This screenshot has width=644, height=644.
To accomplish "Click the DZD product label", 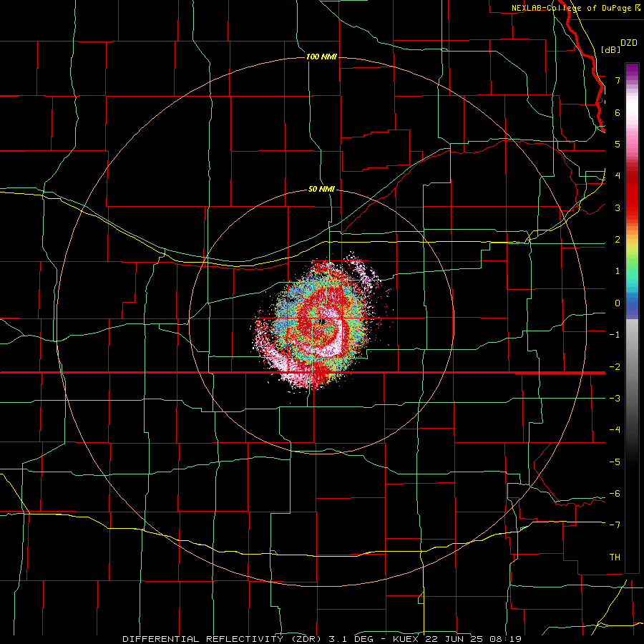I will (x=629, y=43).
